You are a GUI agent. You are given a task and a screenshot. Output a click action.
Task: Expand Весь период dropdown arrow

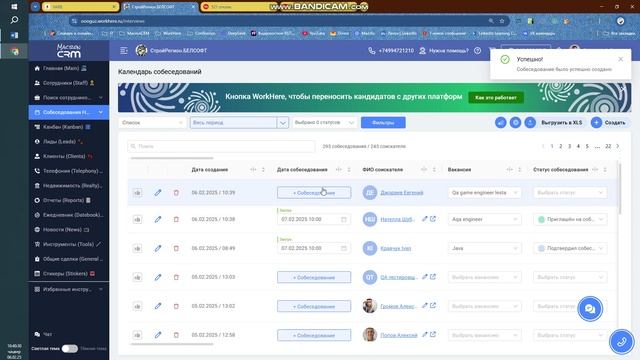[283, 122]
